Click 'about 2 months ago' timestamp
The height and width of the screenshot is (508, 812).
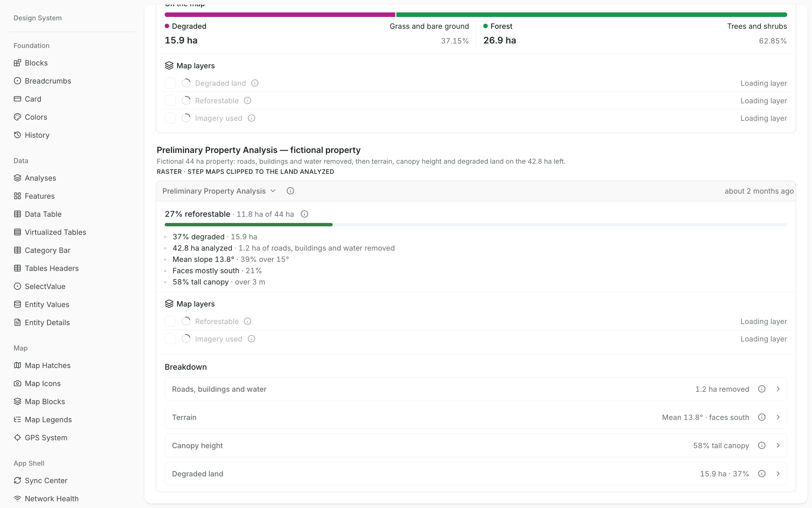(759, 191)
